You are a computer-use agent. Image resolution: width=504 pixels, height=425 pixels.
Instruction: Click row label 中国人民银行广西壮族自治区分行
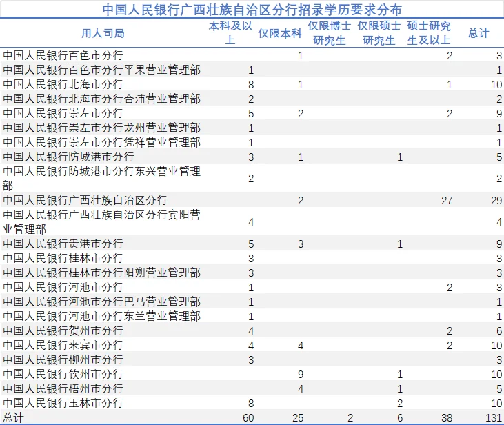(x=85, y=200)
